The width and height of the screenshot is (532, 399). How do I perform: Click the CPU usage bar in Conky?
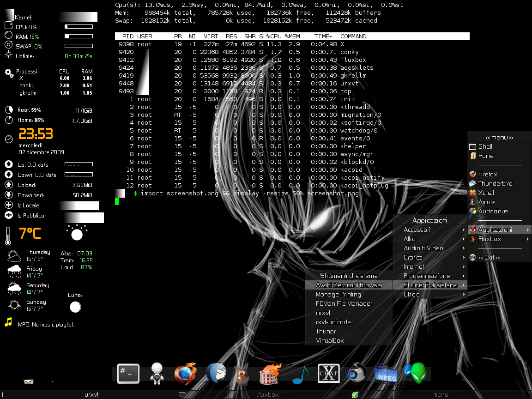[x=79, y=26]
